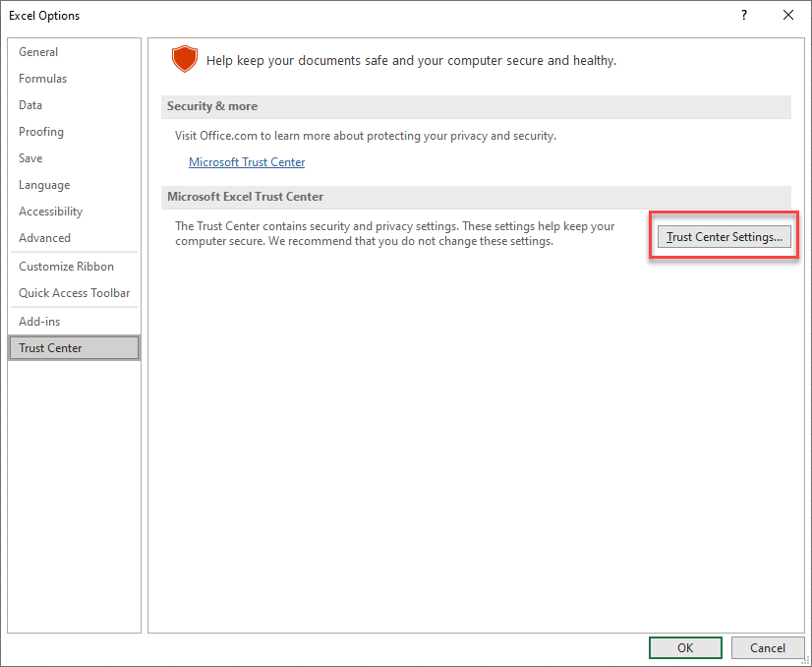The width and height of the screenshot is (812, 667).
Task: Open the General options category
Action: point(74,52)
